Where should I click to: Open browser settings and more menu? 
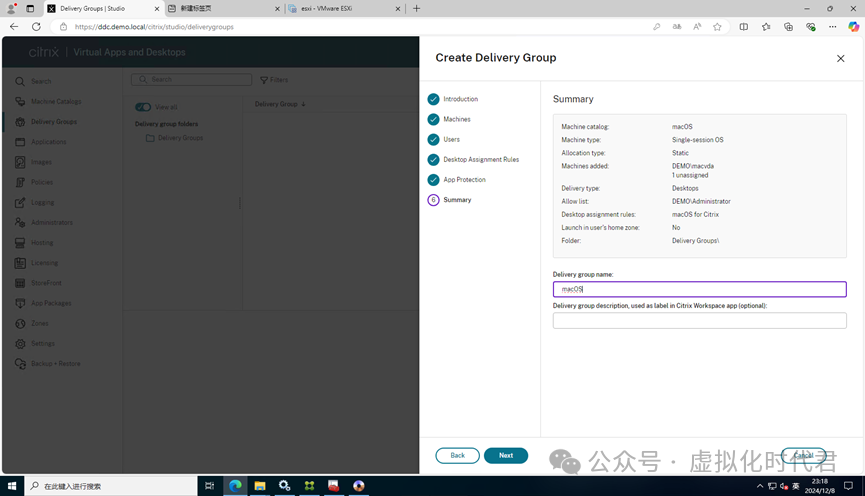832,26
